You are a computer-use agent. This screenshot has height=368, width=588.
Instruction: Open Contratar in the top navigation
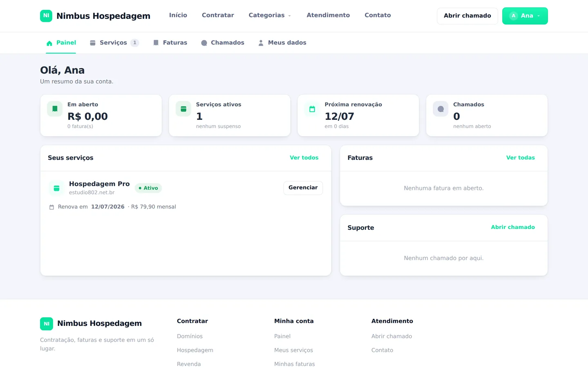(218, 15)
